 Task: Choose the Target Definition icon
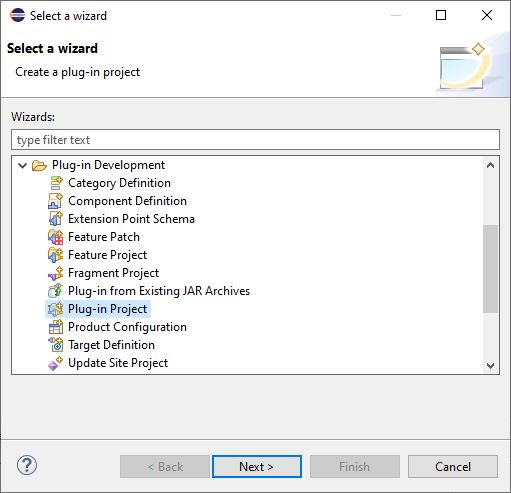[56, 345]
